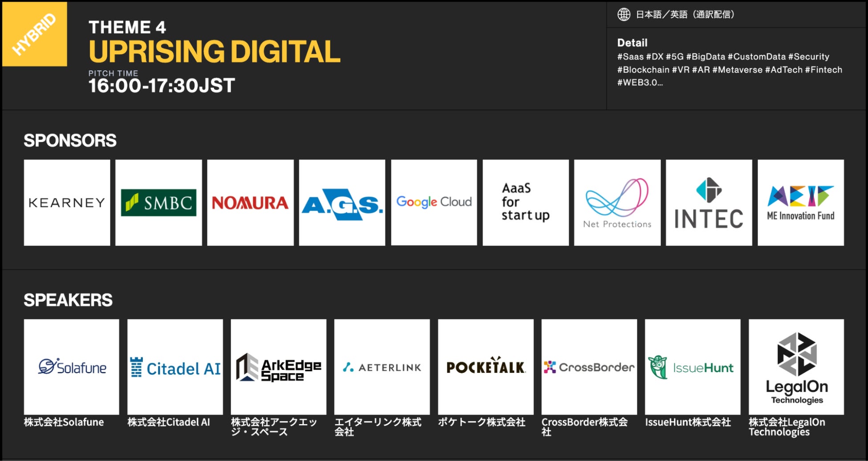868x461 pixels.
Task: Open the LegalOn Technologies speaker logo
Action: [796, 367]
